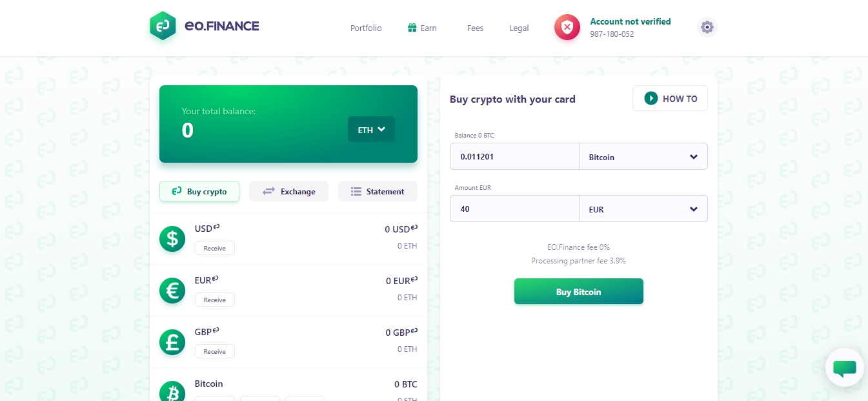Open the live chat bubble
Image resolution: width=868 pixels, height=401 pixels.
845,368
